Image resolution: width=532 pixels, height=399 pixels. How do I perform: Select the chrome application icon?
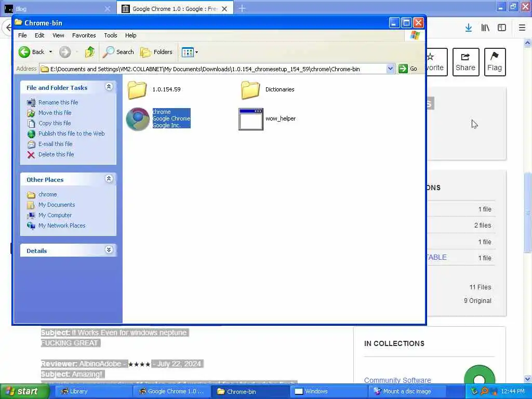pos(138,119)
